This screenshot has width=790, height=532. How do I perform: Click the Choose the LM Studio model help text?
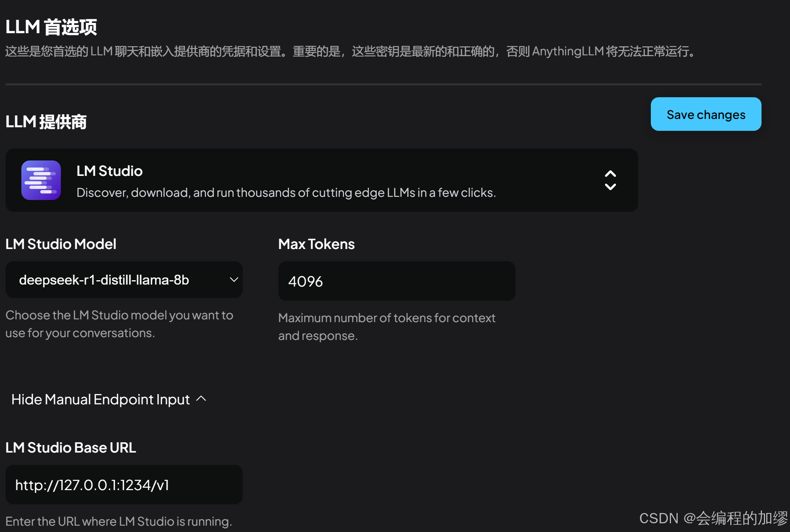pos(119,324)
